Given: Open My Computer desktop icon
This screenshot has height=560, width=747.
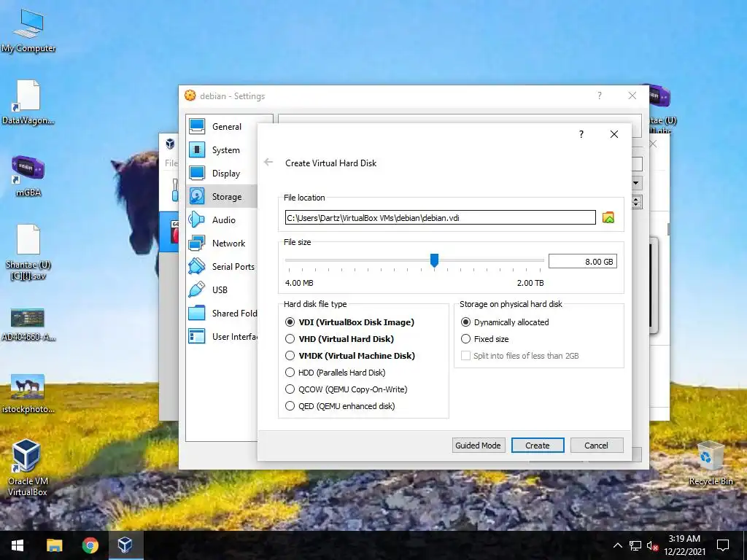Looking at the screenshot, I should [28, 31].
